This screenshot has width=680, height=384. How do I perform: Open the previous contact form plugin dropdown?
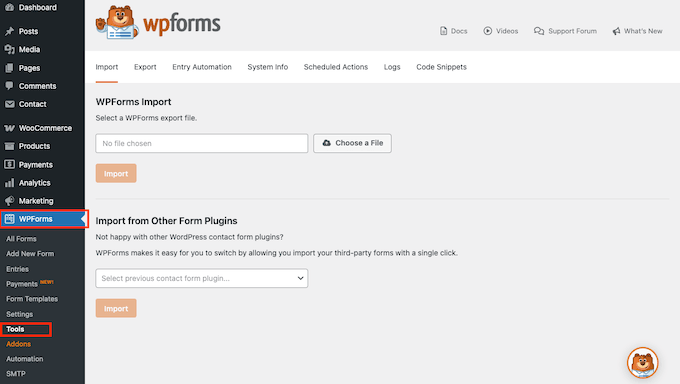point(202,278)
